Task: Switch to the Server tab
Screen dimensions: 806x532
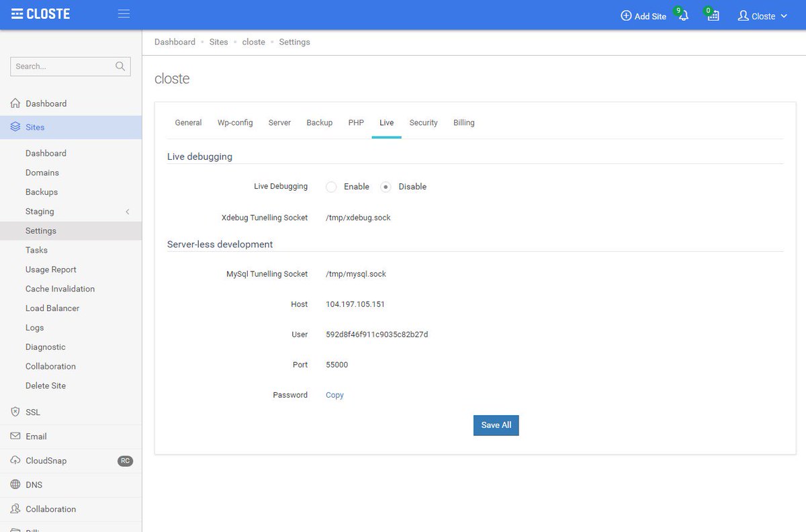Action: click(x=279, y=123)
